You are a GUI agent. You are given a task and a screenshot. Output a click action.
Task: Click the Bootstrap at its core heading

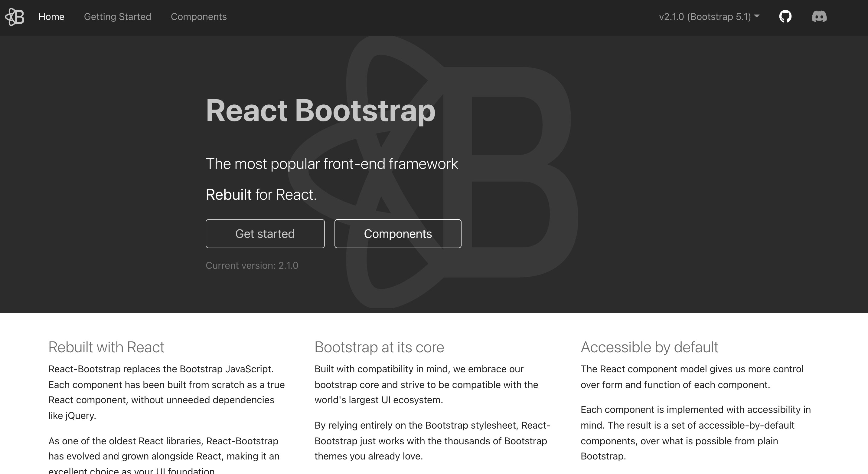379,347
